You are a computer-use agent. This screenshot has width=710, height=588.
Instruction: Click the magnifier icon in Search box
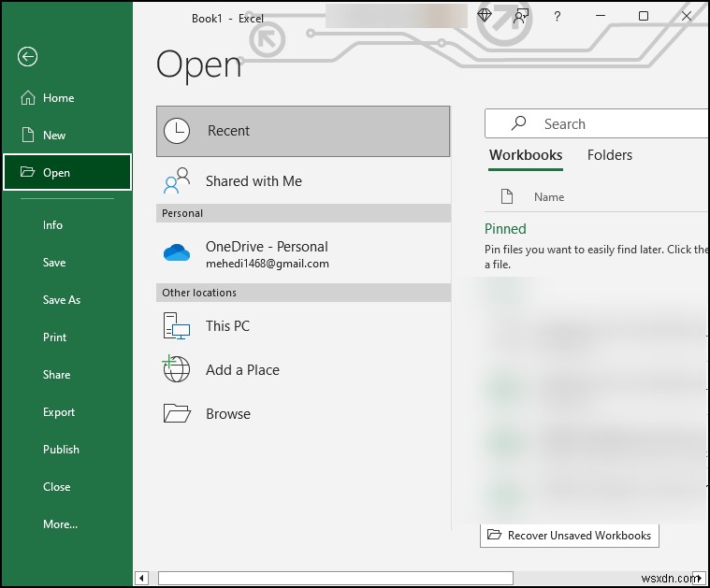[518, 123]
